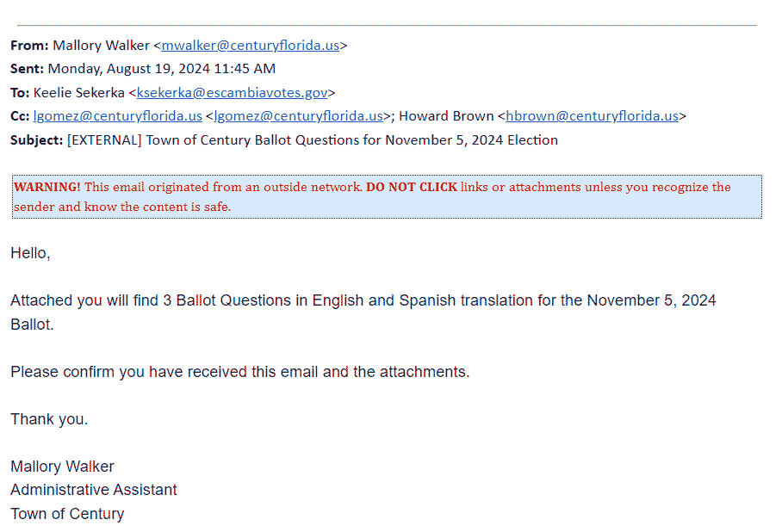Click the Hello greeting line
This screenshot has height=532, width=782.
[x=30, y=253]
